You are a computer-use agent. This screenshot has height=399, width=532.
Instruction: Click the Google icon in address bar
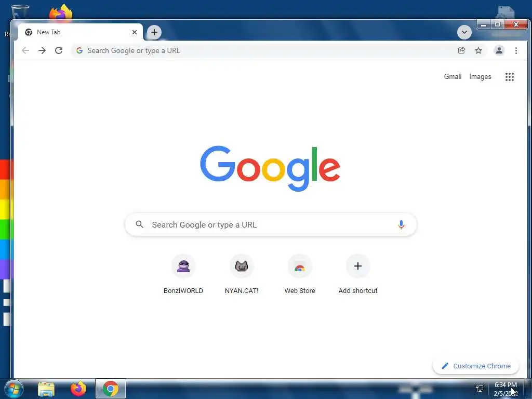tap(79, 50)
